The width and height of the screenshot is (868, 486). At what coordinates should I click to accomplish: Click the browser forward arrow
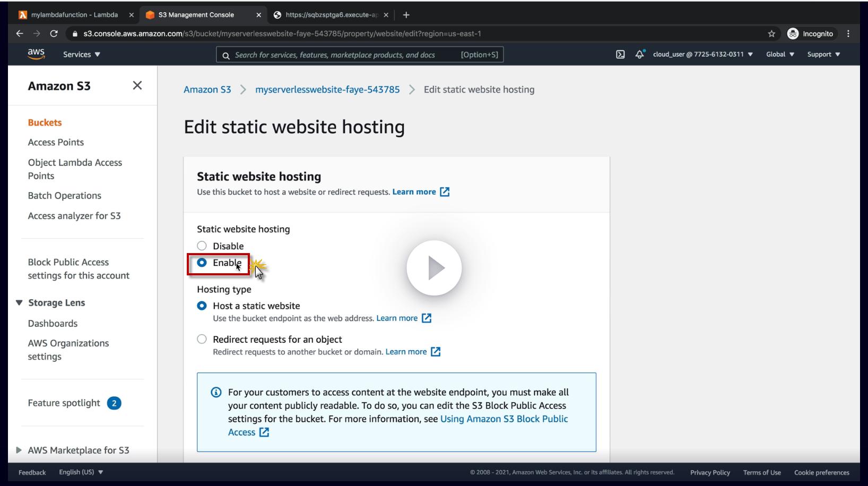(37, 33)
